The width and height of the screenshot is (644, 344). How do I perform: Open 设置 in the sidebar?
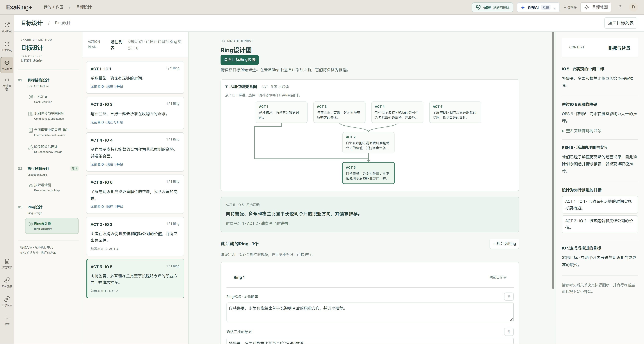tap(7, 320)
